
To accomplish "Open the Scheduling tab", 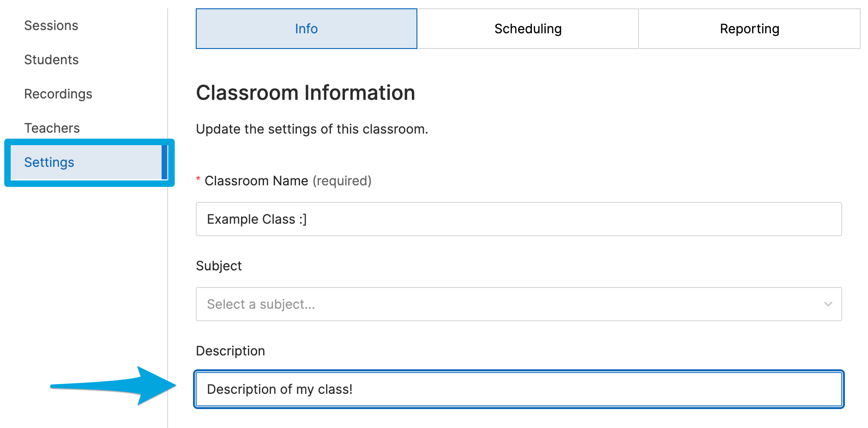I will tap(528, 28).
